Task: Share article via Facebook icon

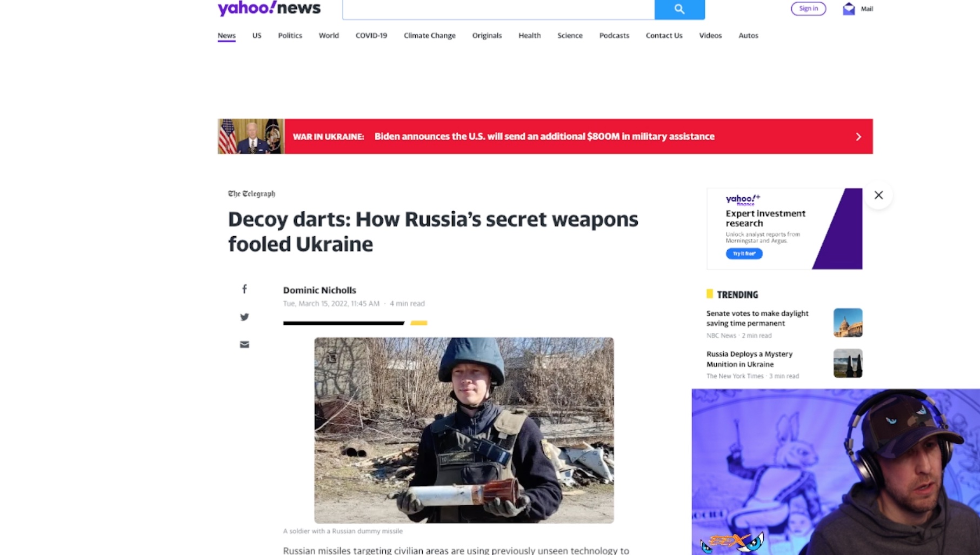Action: pos(244,289)
